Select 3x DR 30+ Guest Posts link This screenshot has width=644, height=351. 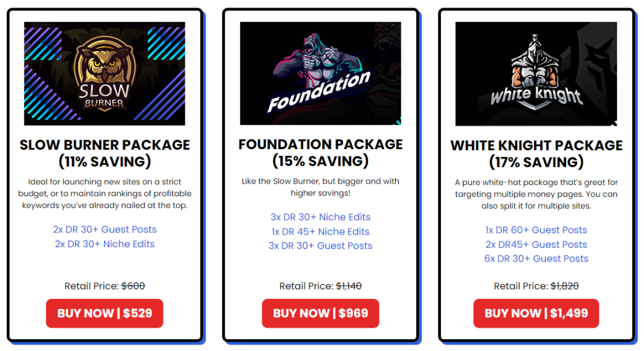click(x=320, y=245)
